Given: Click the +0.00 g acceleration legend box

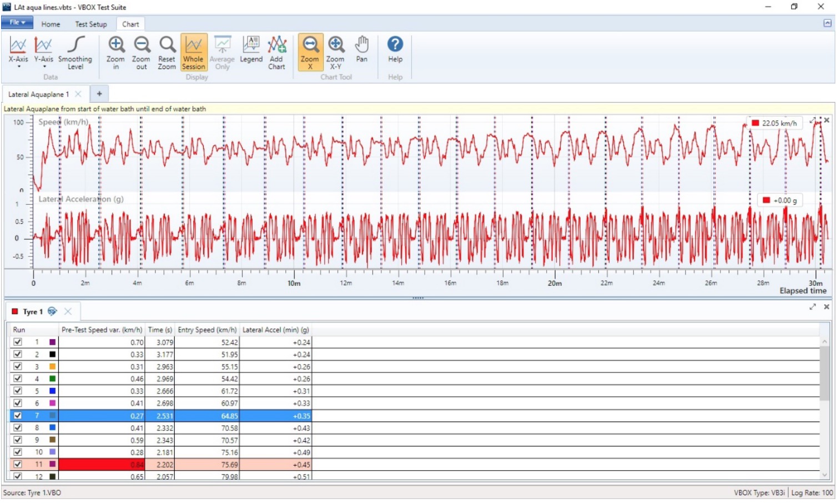Looking at the screenshot, I should point(779,200).
